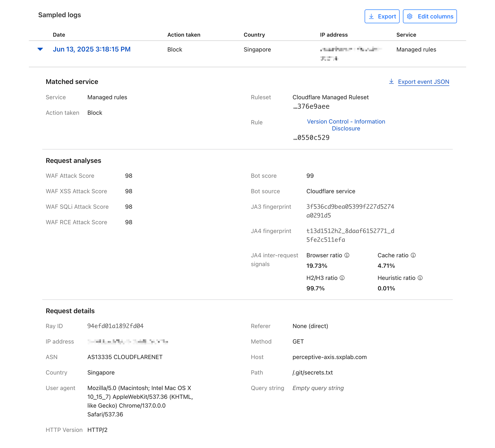Open the Heuristic ratio info icon

coord(420,278)
